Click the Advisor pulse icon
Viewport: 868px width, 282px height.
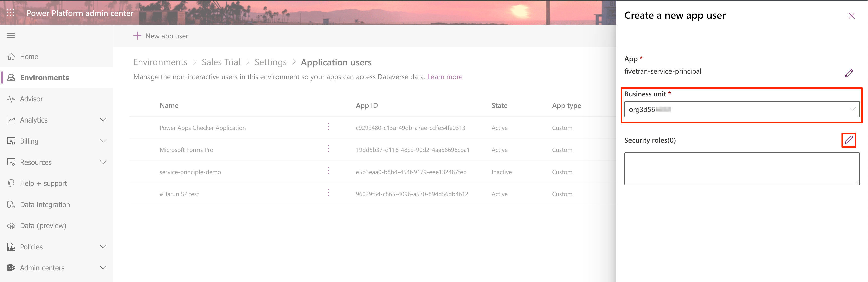click(11, 99)
